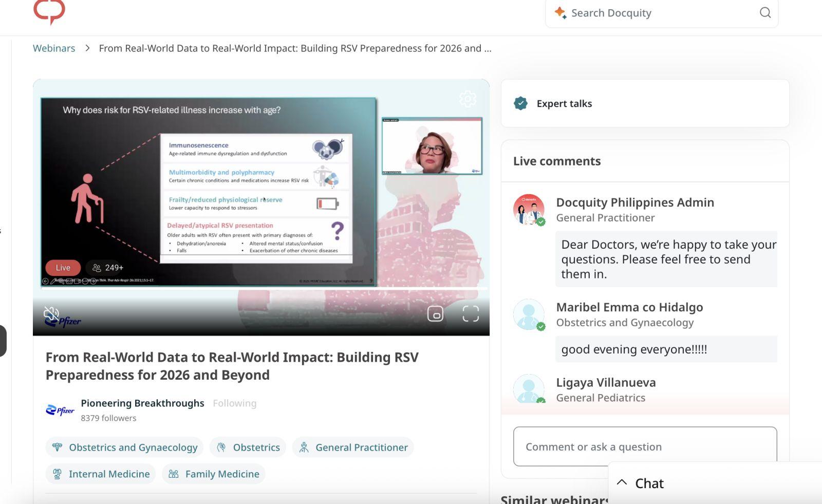Image resolution: width=822 pixels, height=504 pixels.
Task: Select the Obstetrics and Gynaecology tag
Action: pos(124,447)
